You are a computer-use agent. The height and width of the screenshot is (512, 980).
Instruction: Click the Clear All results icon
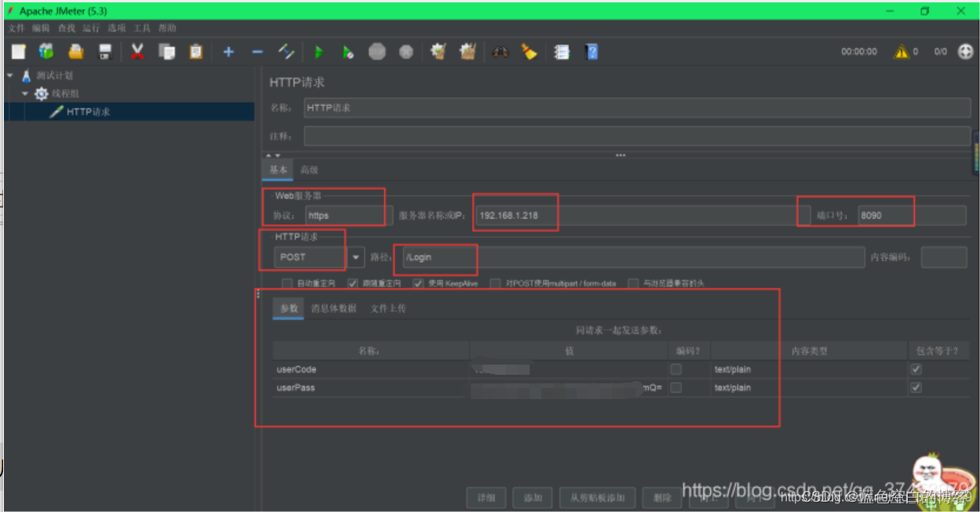coord(468,52)
